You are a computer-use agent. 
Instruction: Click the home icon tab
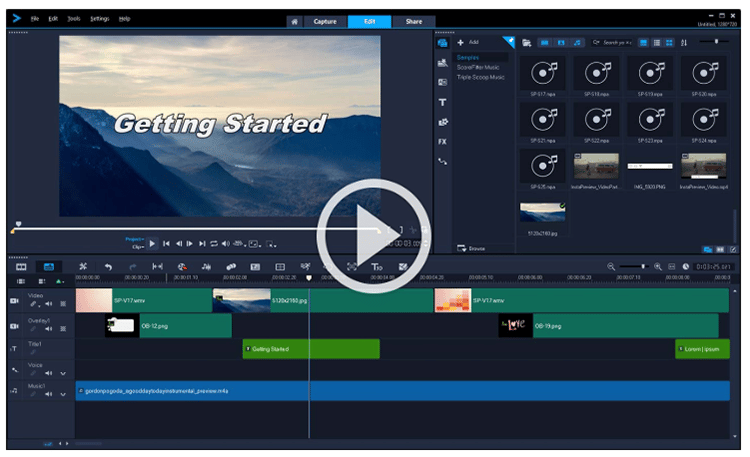(294, 21)
